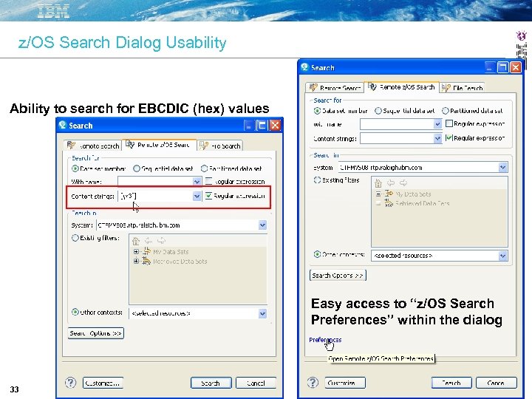Click forward arrow in left dialog filter toolbar

coord(161,241)
